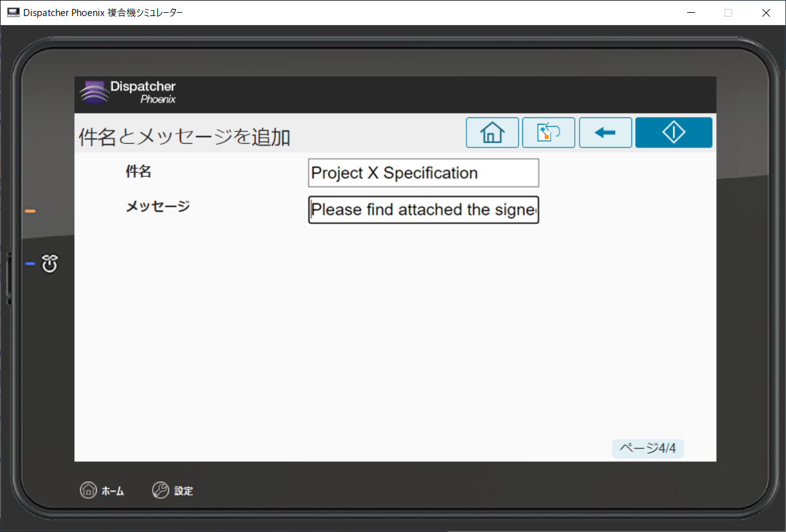
Task: Open 設定 on the device panel
Action: pyautogui.click(x=173, y=491)
